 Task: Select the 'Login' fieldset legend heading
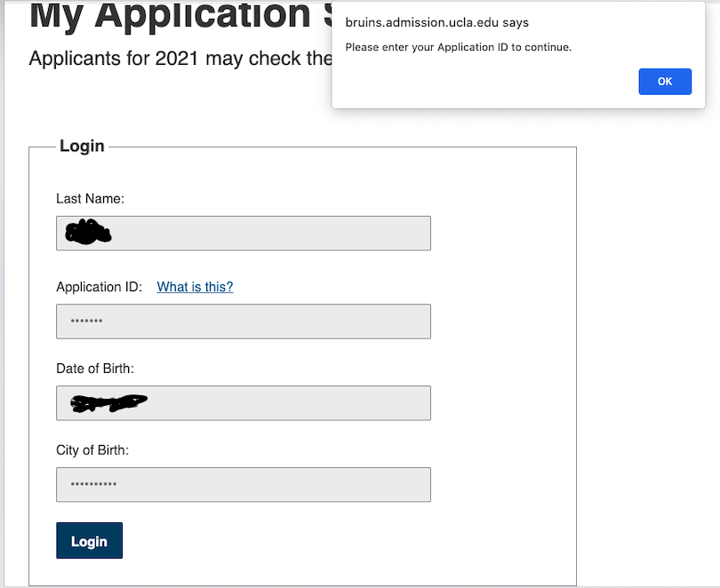82,146
